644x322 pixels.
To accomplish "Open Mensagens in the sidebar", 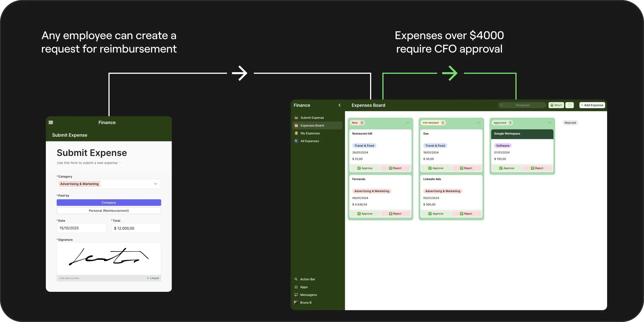I will click(x=308, y=295).
